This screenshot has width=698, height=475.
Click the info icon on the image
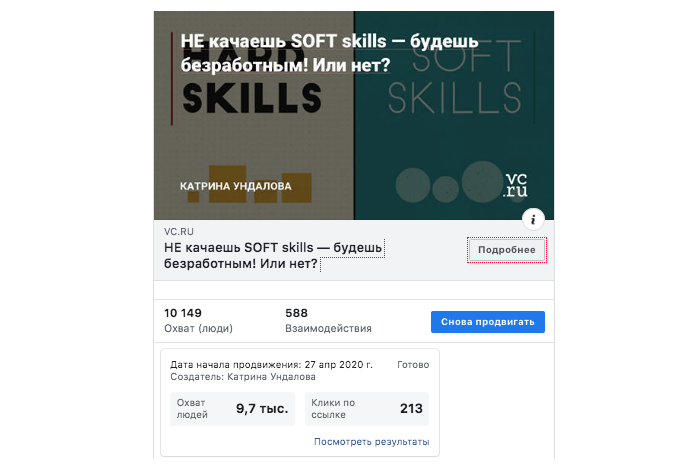tap(533, 219)
